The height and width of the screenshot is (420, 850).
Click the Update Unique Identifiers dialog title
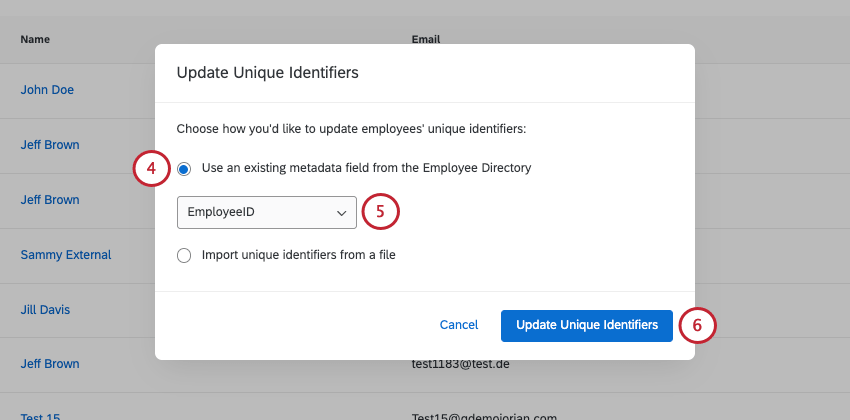click(267, 73)
